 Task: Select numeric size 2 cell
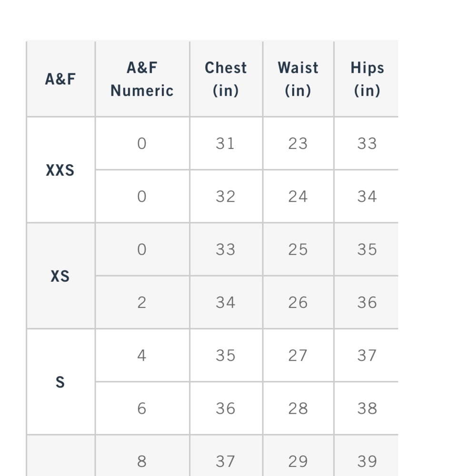[142, 302]
